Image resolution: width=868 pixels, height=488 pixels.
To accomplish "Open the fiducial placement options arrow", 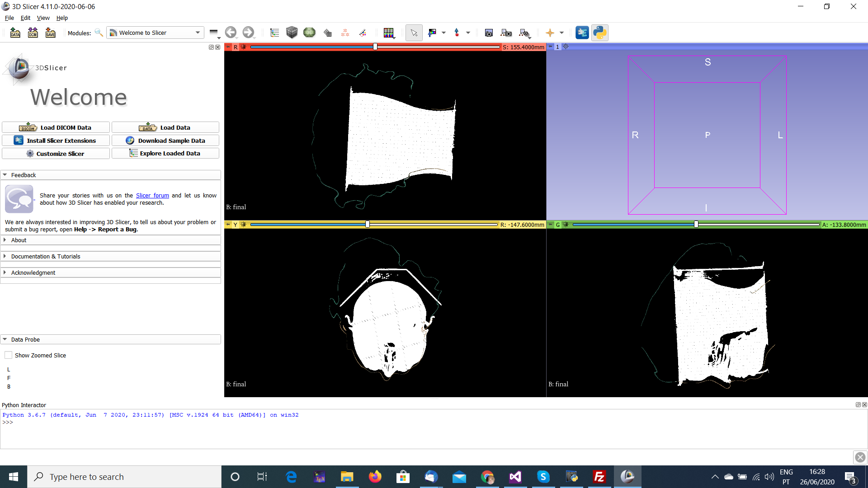I will pyautogui.click(x=468, y=33).
